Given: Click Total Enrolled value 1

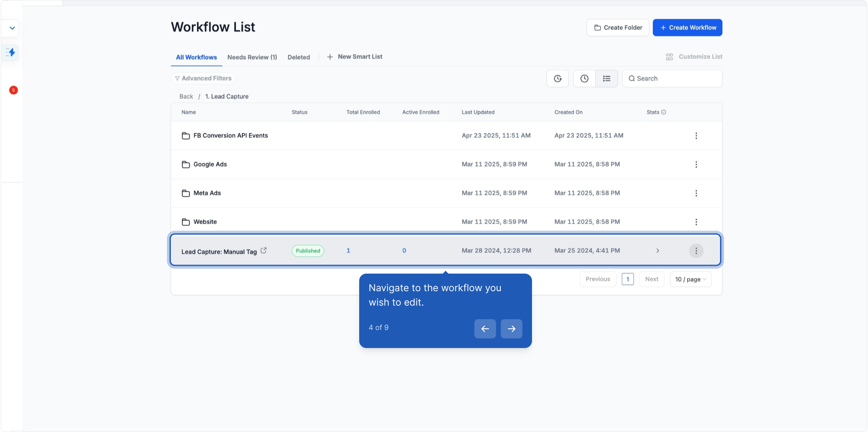Looking at the screenshot, I should point(348,251).
